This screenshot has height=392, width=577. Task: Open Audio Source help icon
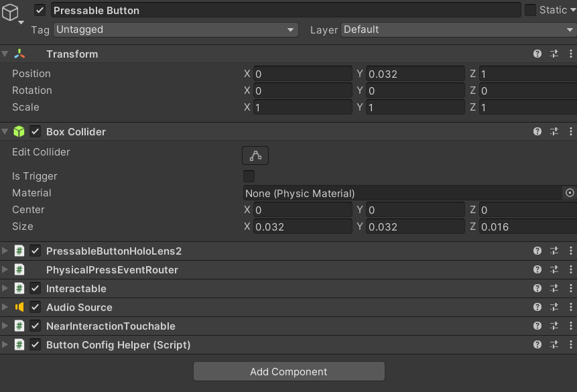point(537,307)
